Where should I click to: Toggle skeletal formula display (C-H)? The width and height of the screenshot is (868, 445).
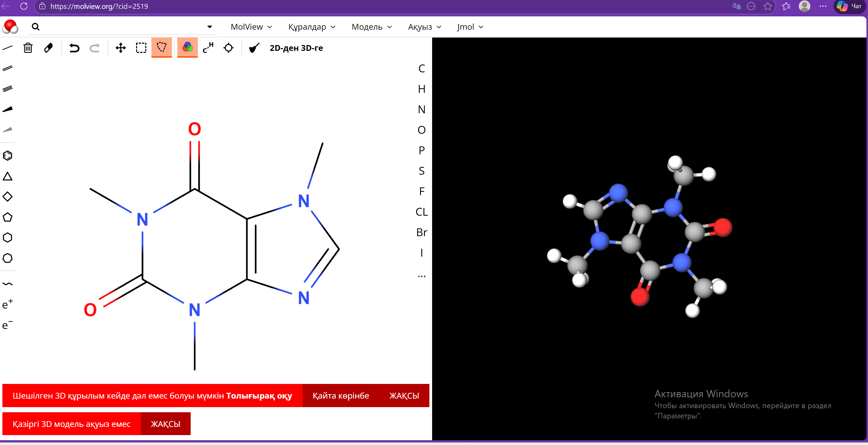click(208, 48)
